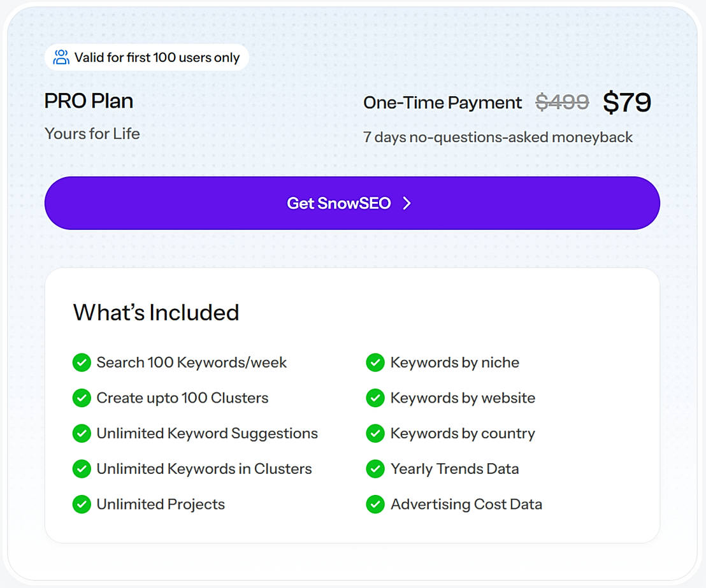Click the green check beside Advertising Cost Data
Screen dimensions: 706x588
(375, 505)
